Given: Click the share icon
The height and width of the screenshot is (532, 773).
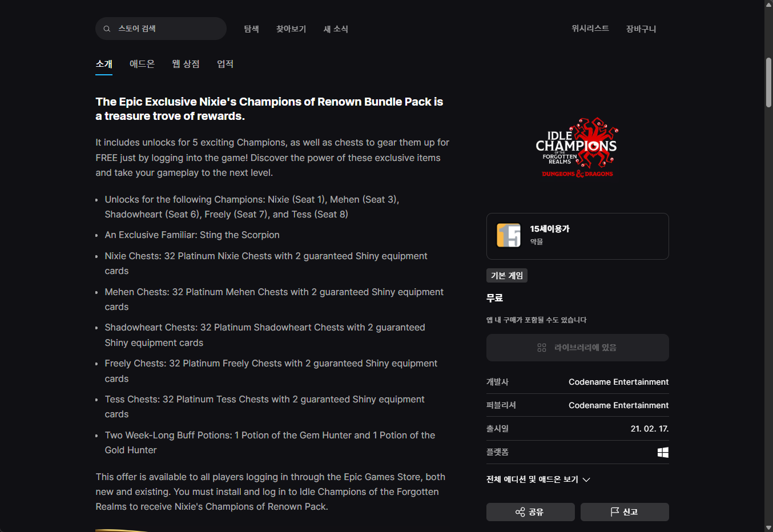Looking at the screenshot, I should (520, 512).
